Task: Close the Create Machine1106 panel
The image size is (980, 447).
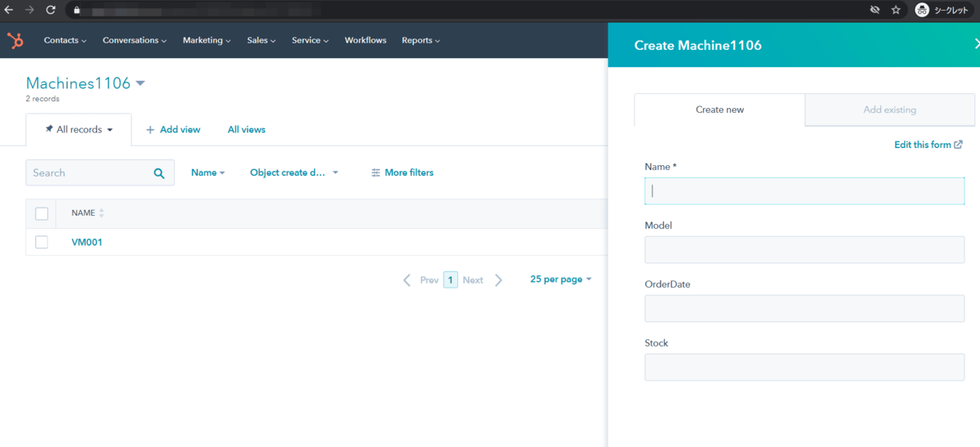Action: 977,45
